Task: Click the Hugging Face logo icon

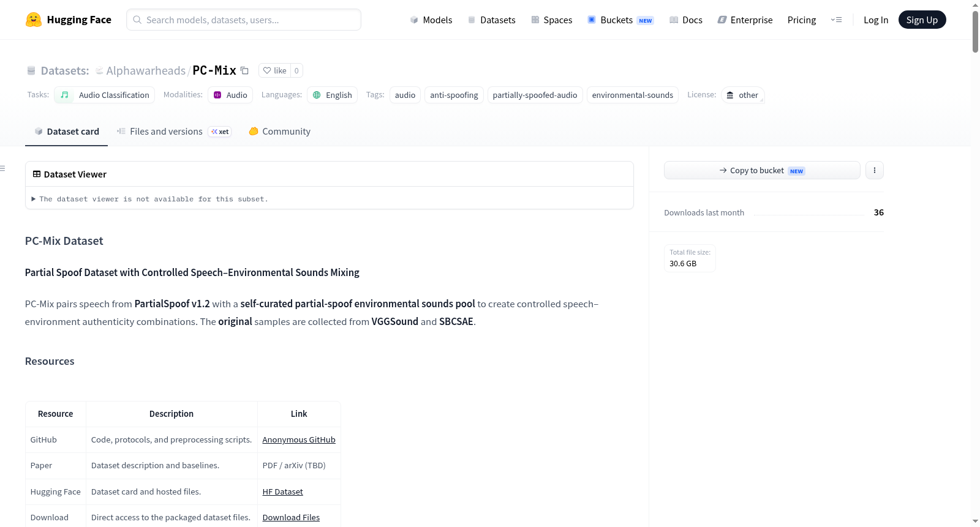Action: click(x=34, y=20)
